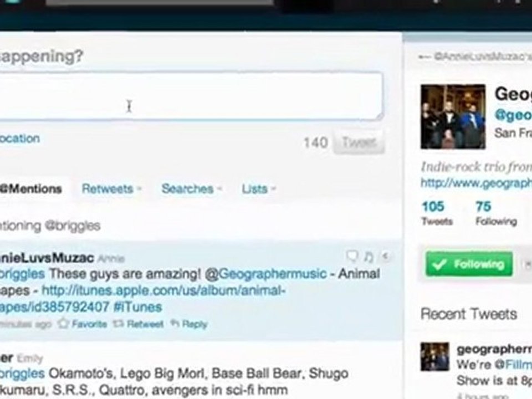Open the Searches dropdown tab
Screen dimensions: 532x399
191,188
